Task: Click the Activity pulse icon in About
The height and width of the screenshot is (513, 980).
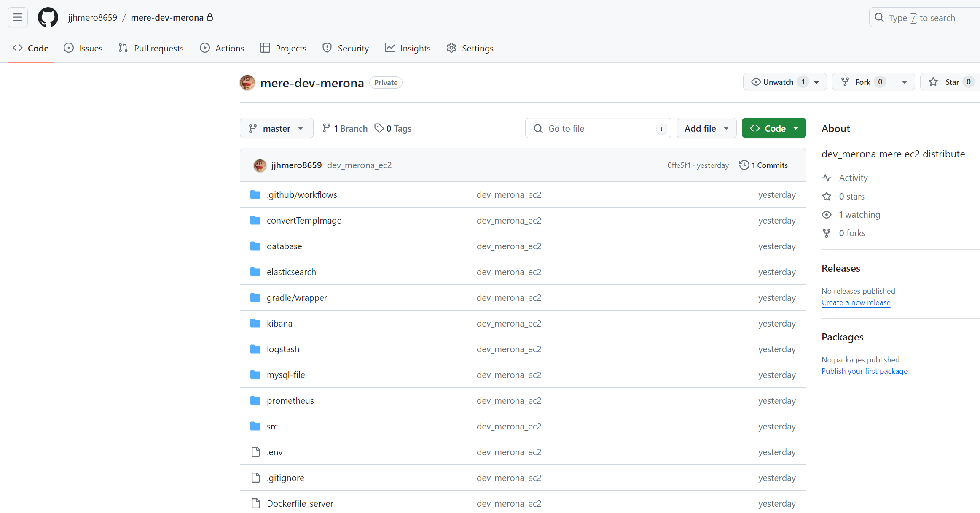Action: pyautogui.click(x=827, y=178)
